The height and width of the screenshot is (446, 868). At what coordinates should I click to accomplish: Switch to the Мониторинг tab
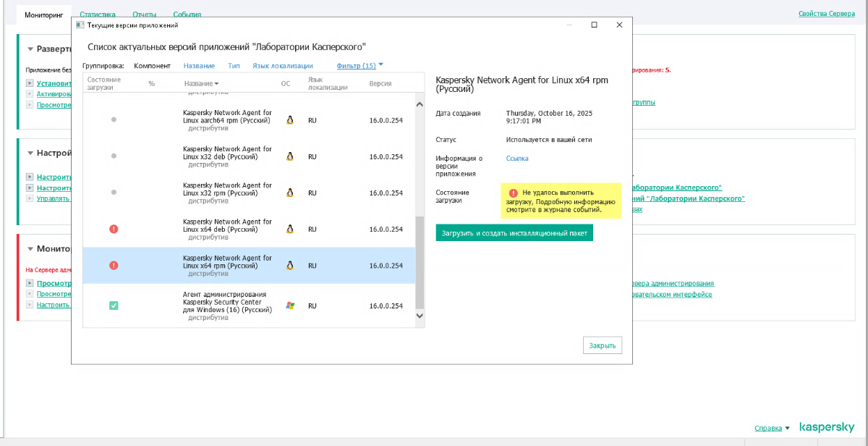pos(43,14)
